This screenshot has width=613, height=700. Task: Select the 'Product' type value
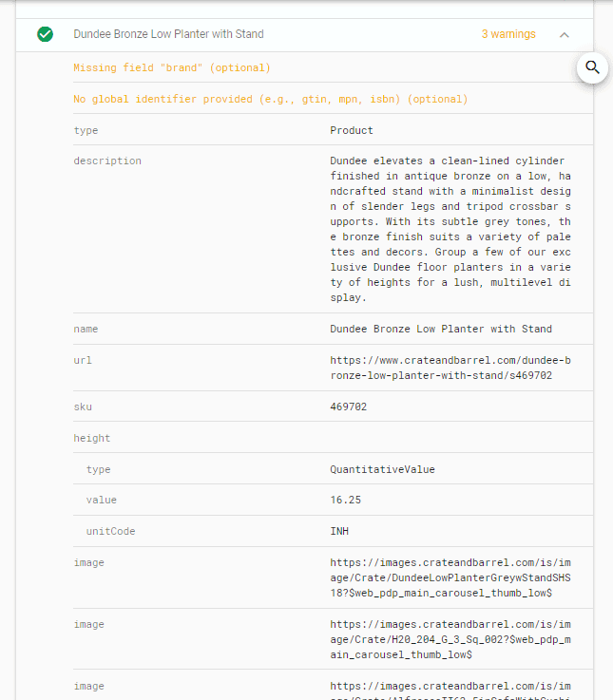tap(352, 130)
